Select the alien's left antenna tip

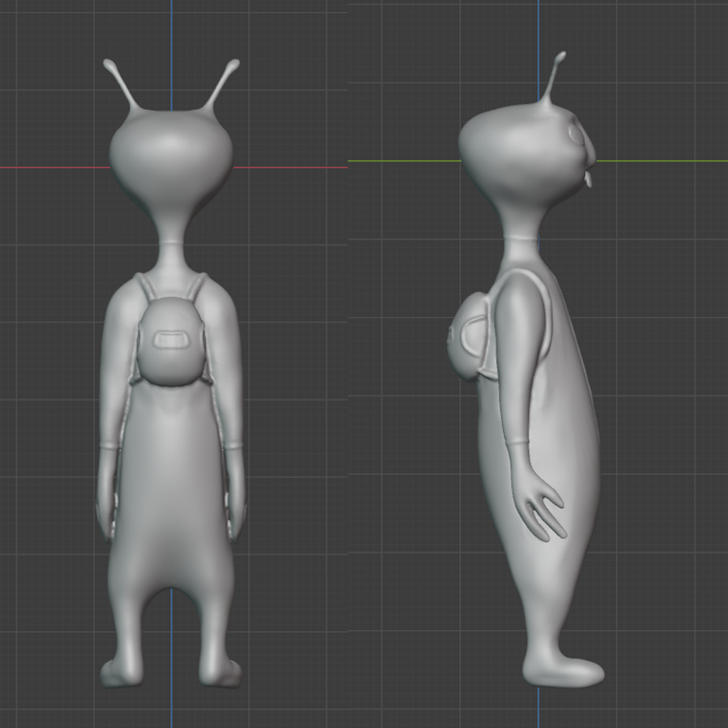tap(110, 65)
